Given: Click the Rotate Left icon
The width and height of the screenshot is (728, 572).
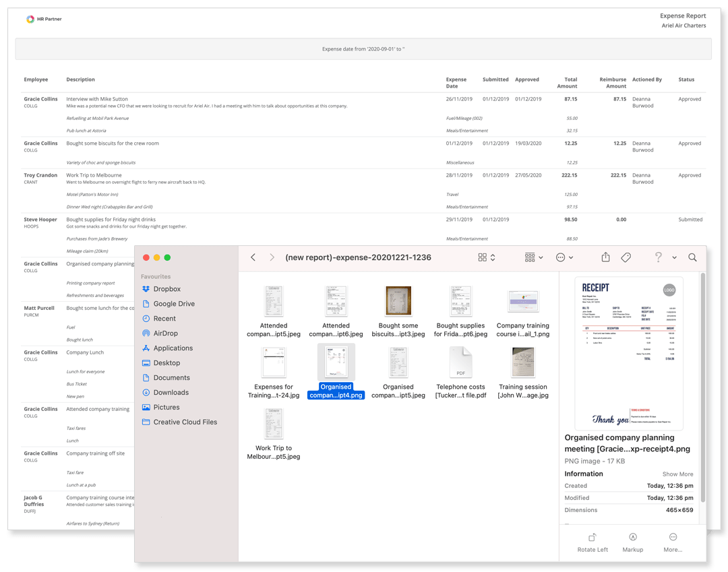Looking at the screenshot, I should tap(593, 538).
